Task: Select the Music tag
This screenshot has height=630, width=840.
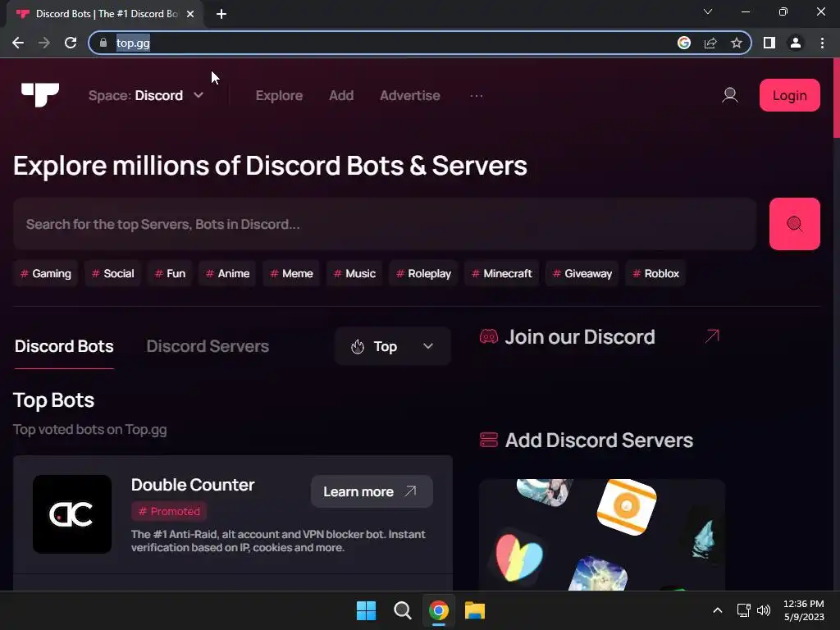Action: 354,273
